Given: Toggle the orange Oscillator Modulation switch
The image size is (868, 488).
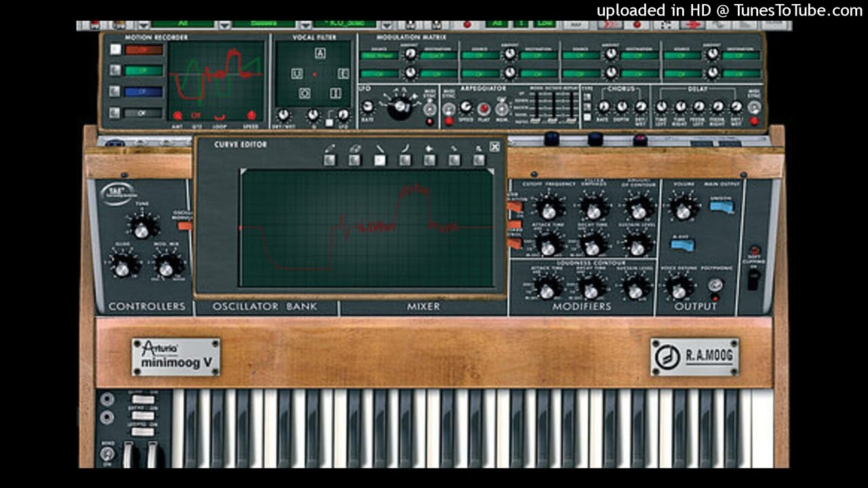Looking at the screenshot, I should click(x=184, y=224).
